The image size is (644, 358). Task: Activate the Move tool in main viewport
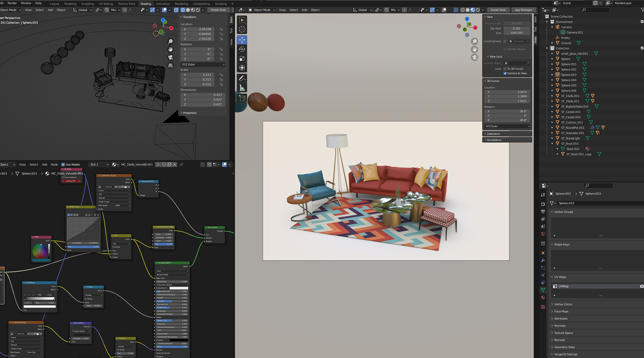(x=242, y=40)
